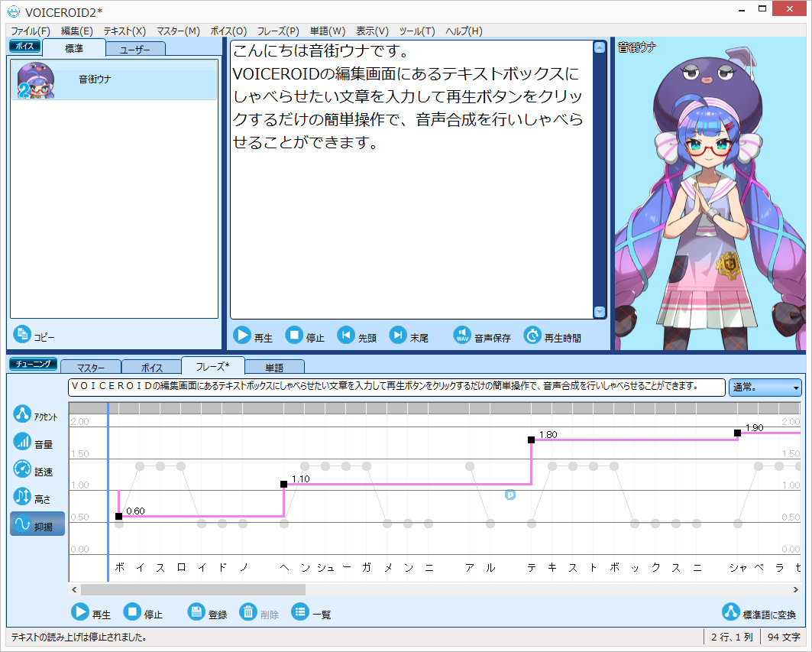This screenshot has height=652, width=812.
Task: Stop playback with 停止 in editor toolbar
Action: click(305, 336)
